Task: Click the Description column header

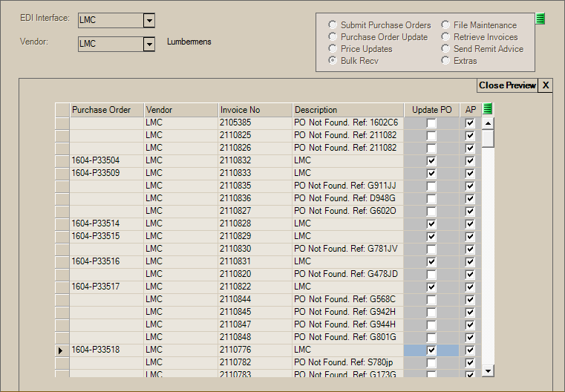Action: (347, 110)
